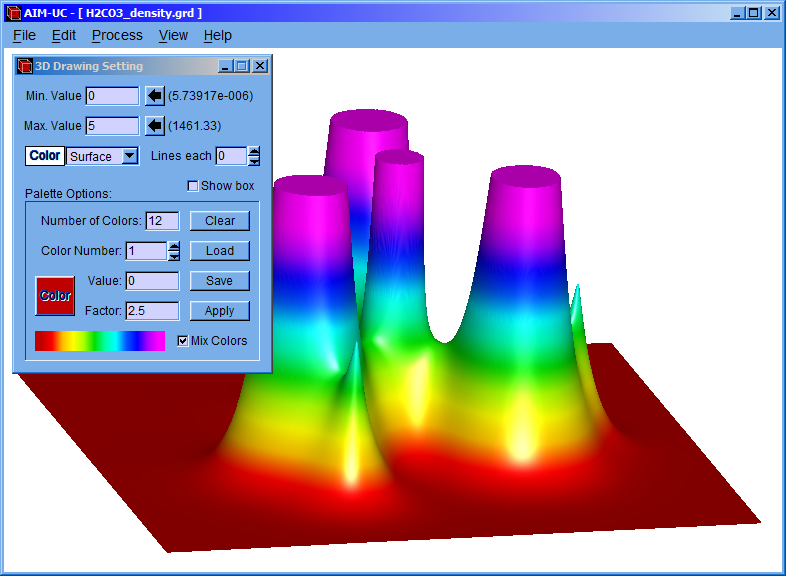Enable the Show box checkbox
786x576 pixels.
point(193,186)
